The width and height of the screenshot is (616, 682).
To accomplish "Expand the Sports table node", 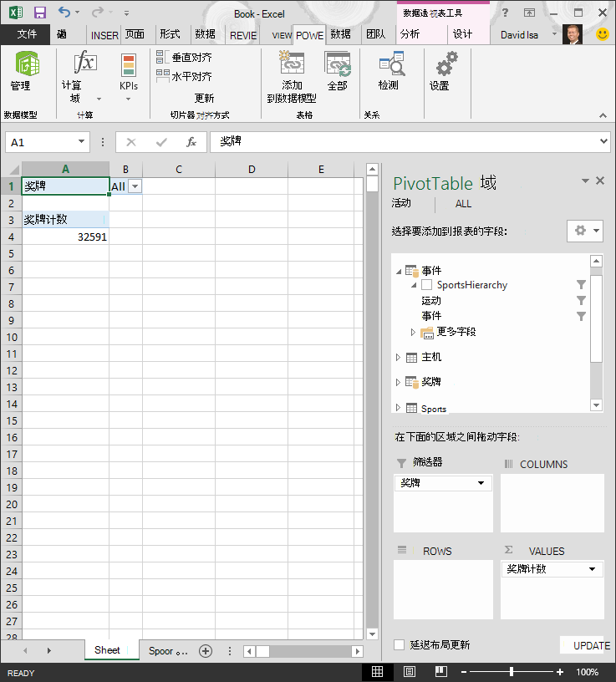I will point(398,408).
